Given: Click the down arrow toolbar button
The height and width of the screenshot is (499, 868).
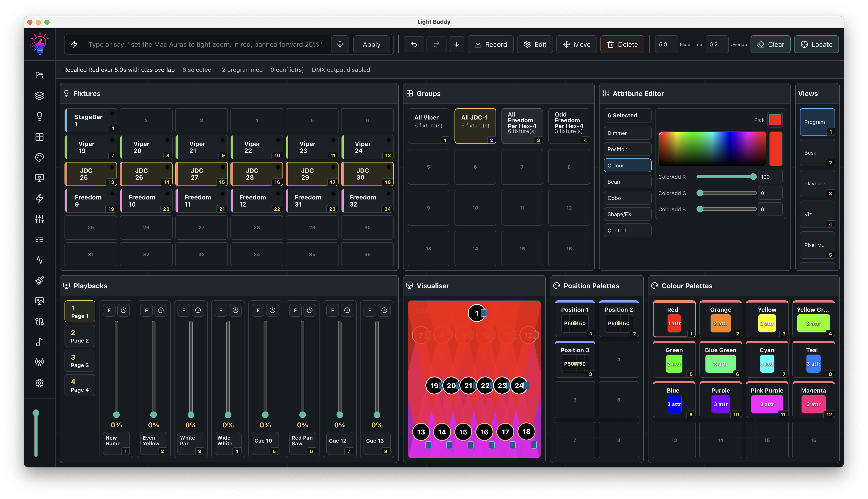Looking at the screenshot, I should 457,44.
